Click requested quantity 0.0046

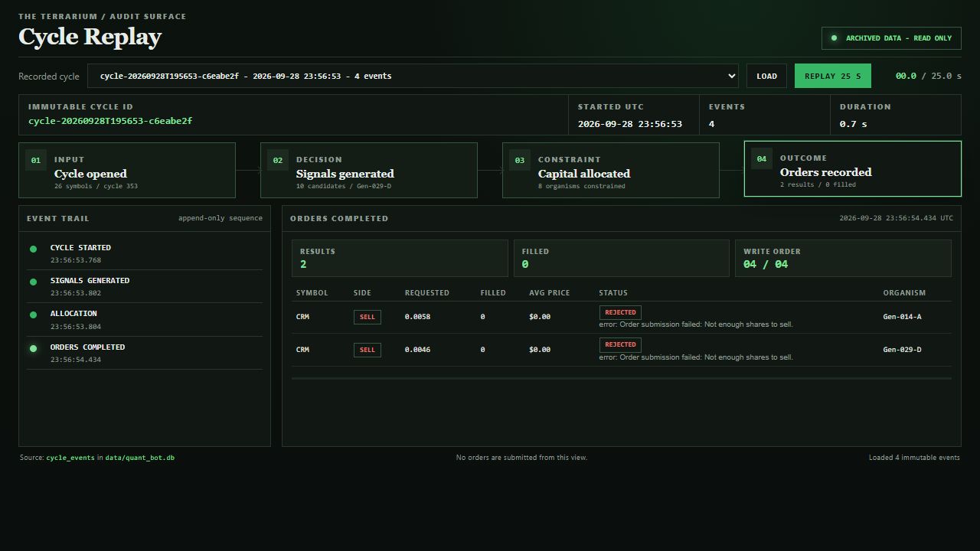click(417, 350)
